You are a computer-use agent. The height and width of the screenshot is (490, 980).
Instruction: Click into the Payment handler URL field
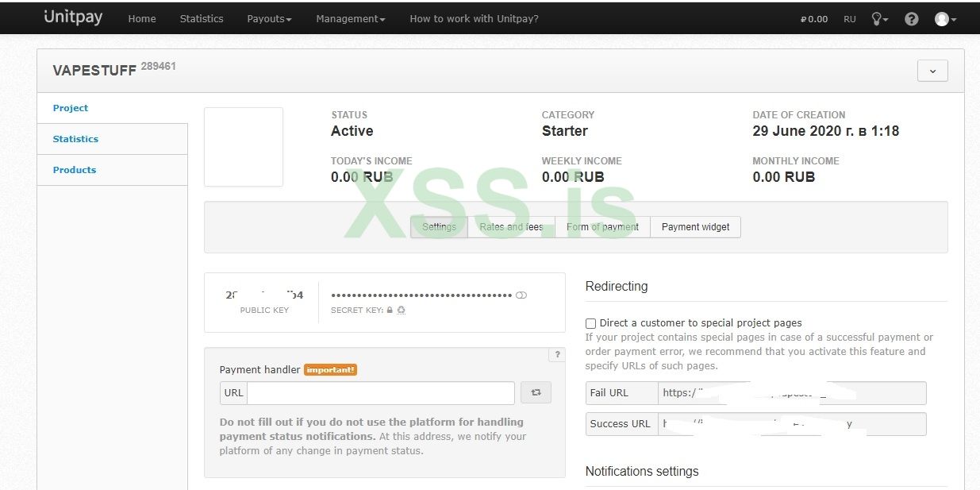coord(381,393)
